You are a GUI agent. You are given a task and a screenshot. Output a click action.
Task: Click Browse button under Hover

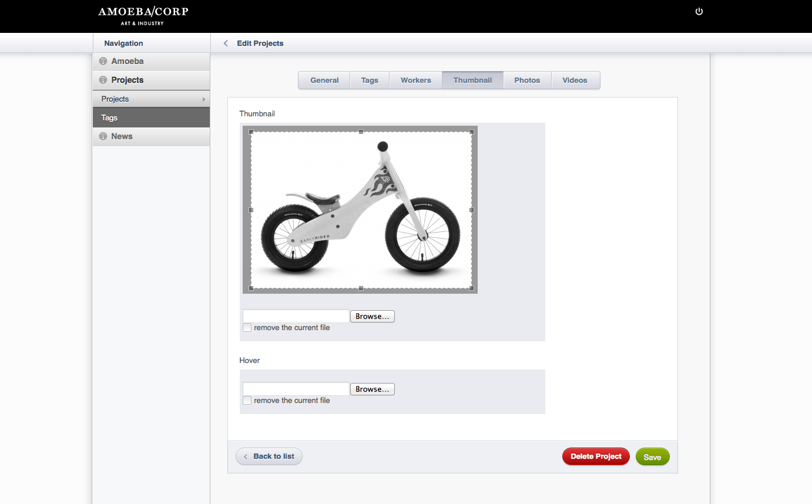pyautogui.click(x=372, y=389)
